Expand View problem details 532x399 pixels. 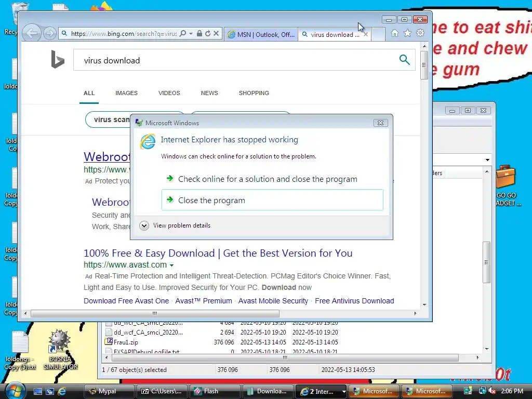(176, 225)
